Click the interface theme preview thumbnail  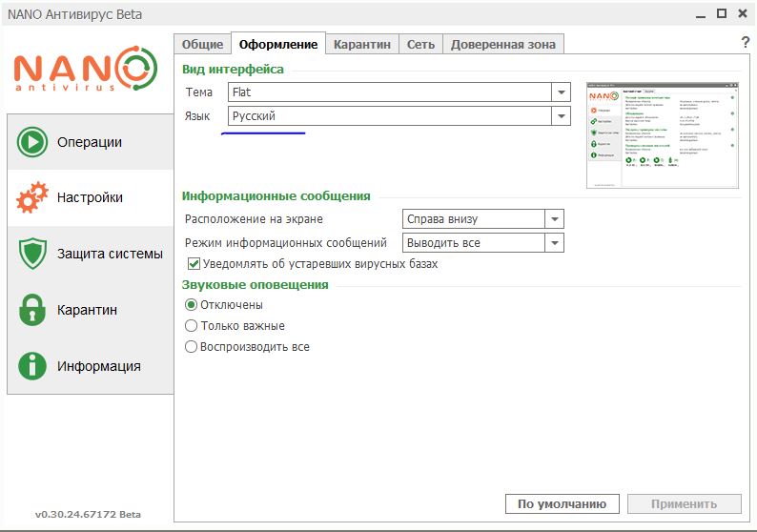[665, 134]
